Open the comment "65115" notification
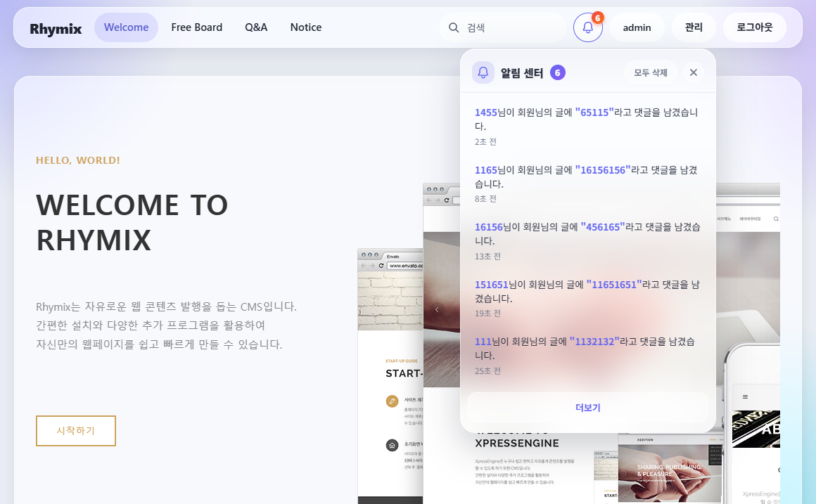 pyautogui.click(x=594, y=112)
